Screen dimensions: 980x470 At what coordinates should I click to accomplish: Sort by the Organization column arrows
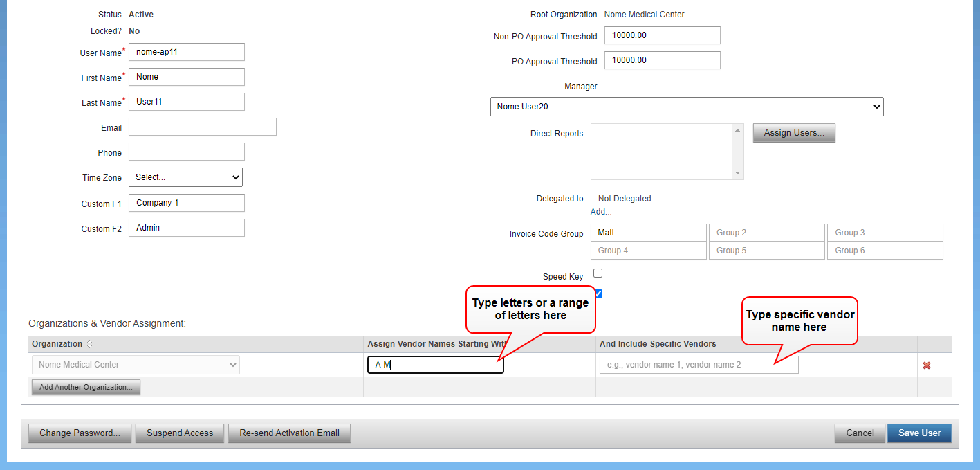tap(89, 344)
